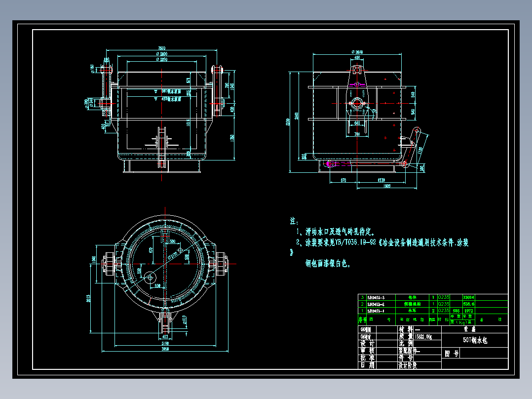Select drawing number SJK0403-3 in parts list

coord(376,297)
